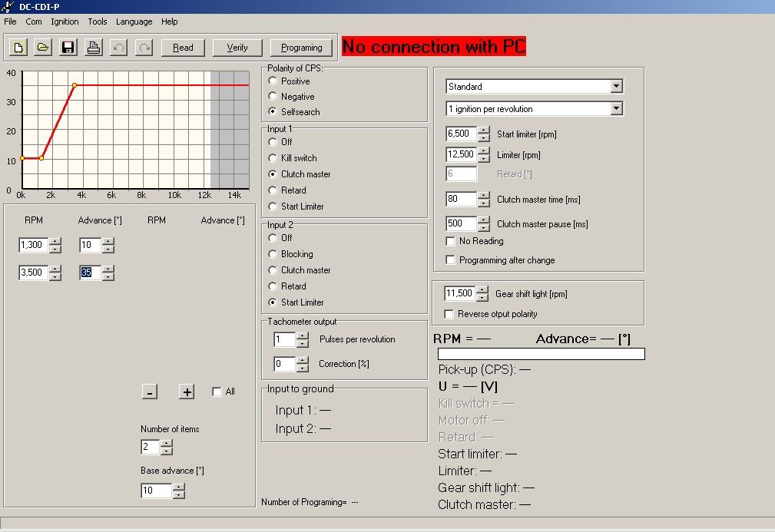Print using the printer toolbar icon
This screenshot has width=775, height=532.
point(94,48)
